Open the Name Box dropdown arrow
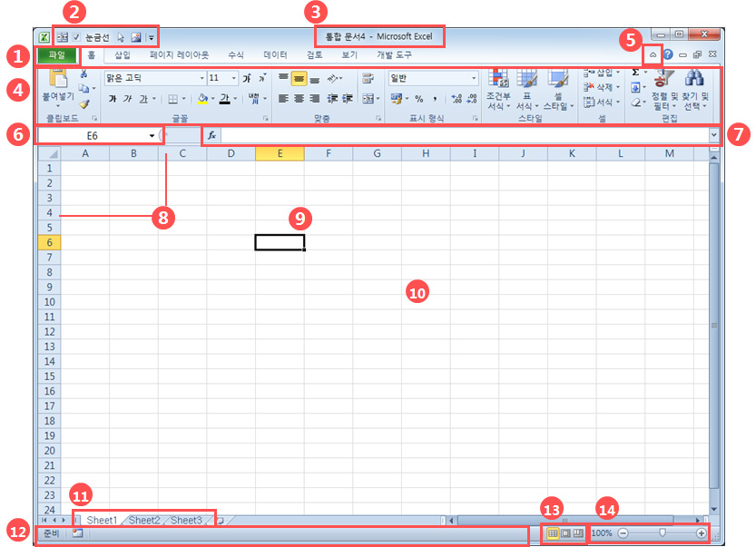Screen dimensions: 756x547 [x=152, y=136]
